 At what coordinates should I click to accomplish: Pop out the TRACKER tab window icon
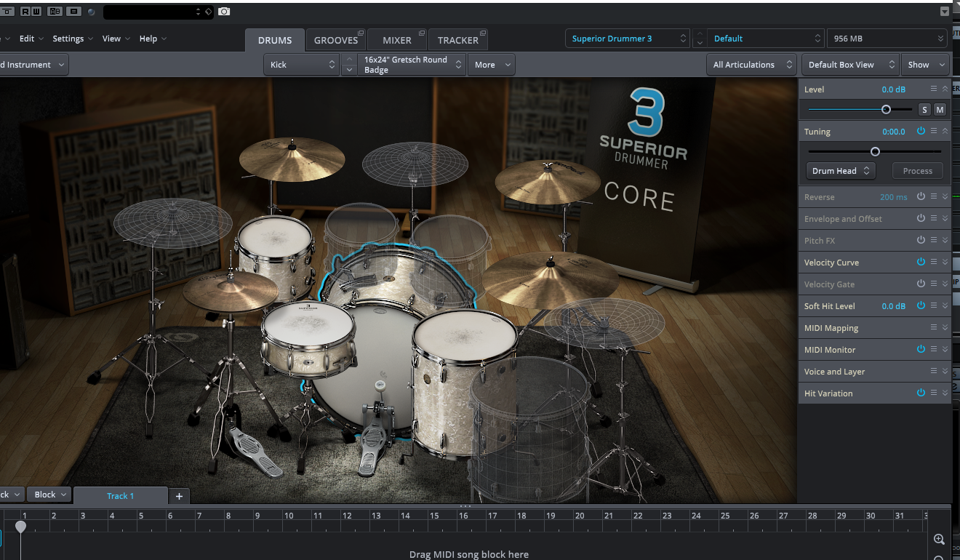[483, 33]
